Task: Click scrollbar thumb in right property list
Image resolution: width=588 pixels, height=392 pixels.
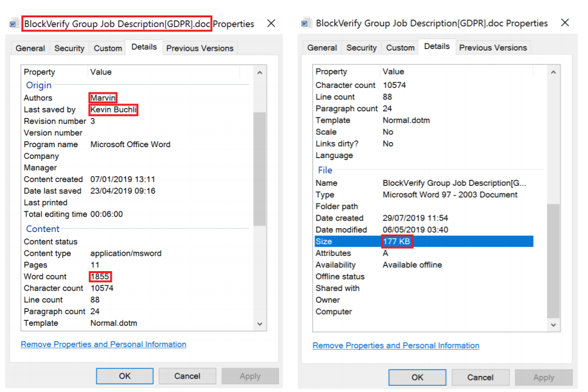Action: tap(553, 261)
